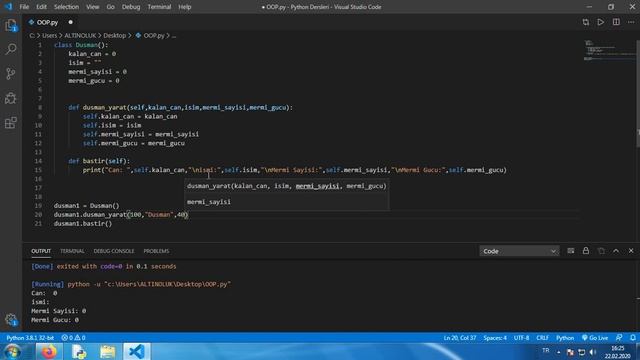Click the dusman1.bastir() code line

click(x=83, y=223)
